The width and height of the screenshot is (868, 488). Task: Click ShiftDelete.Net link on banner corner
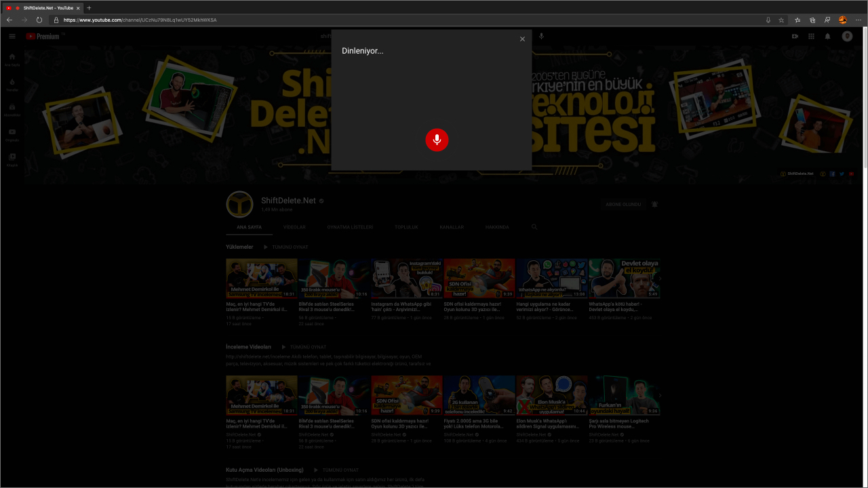point(796,174)
